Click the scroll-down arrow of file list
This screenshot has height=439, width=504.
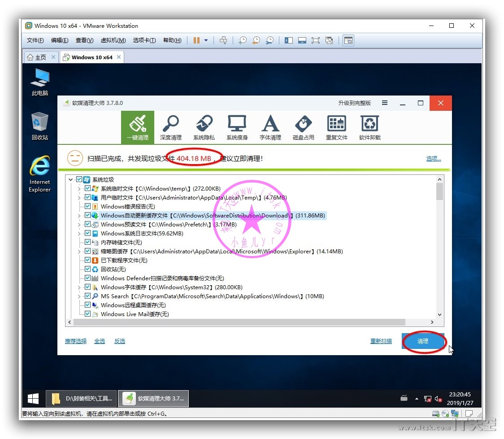point(439,315)
